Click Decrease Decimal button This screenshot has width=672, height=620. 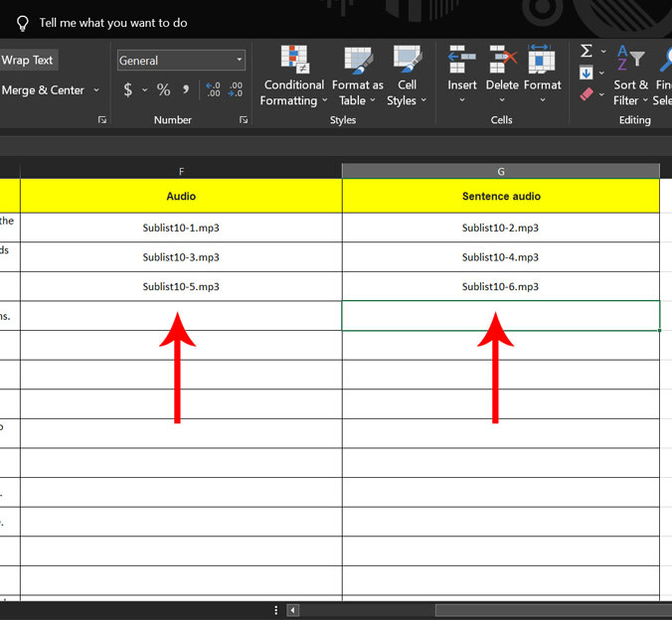(x=236, y=90)
